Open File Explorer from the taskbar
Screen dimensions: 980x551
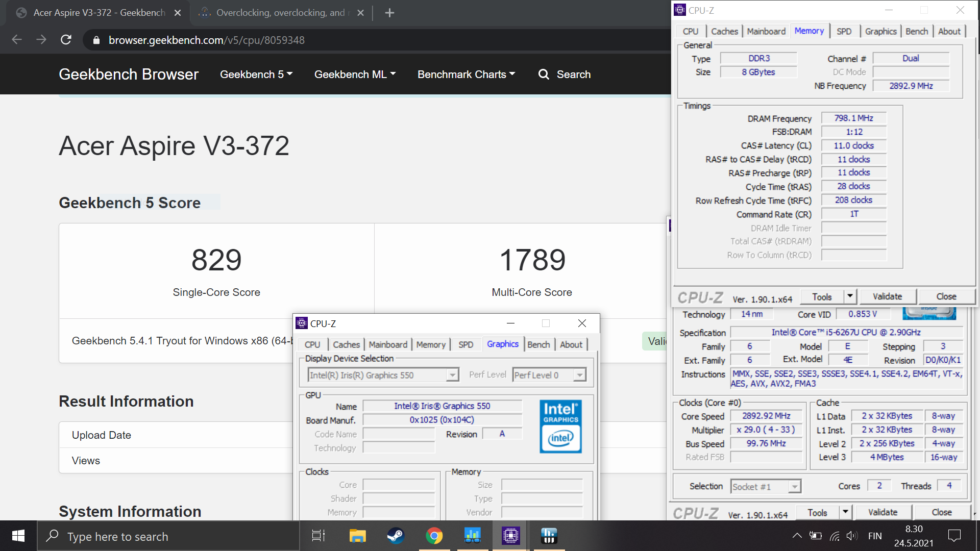tap(357, 536)
